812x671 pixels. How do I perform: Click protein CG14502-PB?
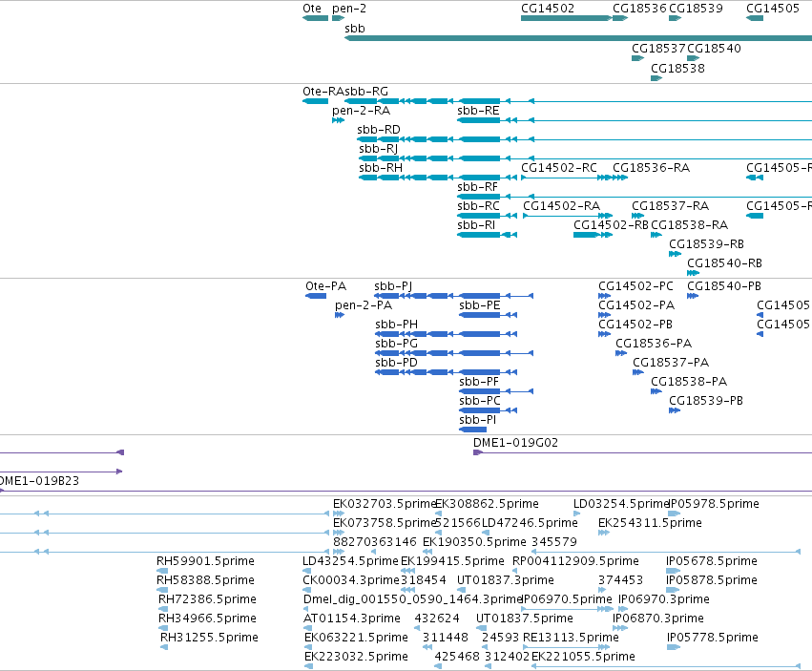(604, 334)
